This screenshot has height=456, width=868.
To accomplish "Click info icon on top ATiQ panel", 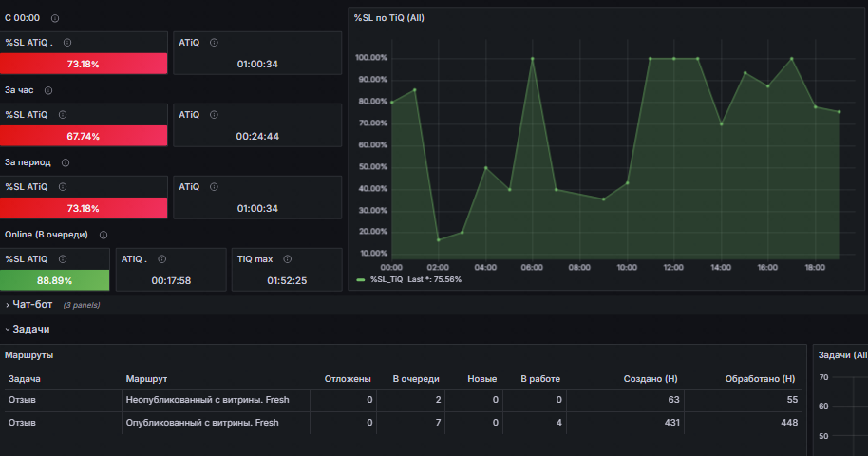I will point(214,43).
